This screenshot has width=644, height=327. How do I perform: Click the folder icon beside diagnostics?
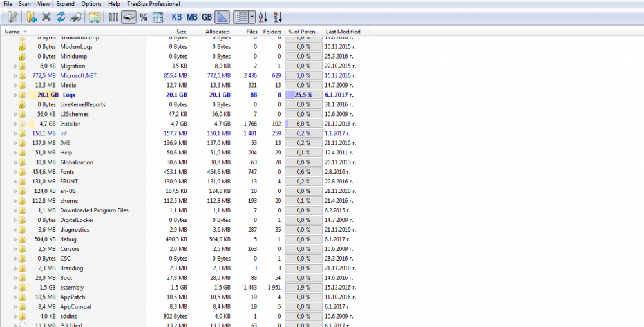(x=22, y=230)
